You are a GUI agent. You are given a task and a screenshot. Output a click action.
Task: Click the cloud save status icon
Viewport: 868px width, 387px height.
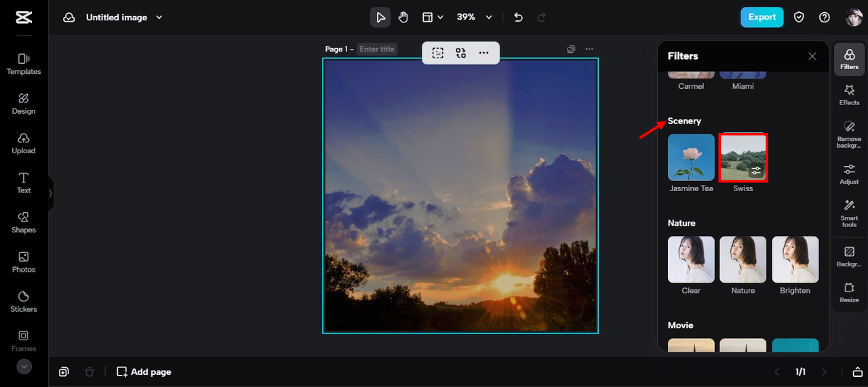(x=69, y=18)
